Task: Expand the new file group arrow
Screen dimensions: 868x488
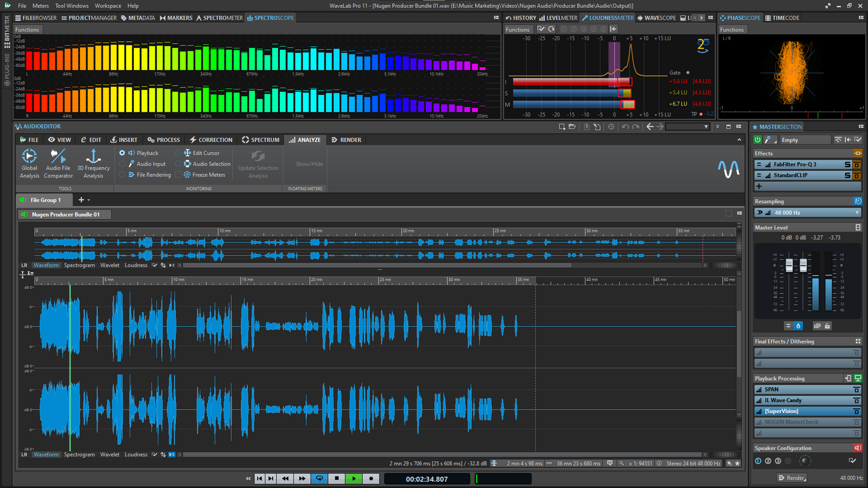Action: (x=89, y=200)
